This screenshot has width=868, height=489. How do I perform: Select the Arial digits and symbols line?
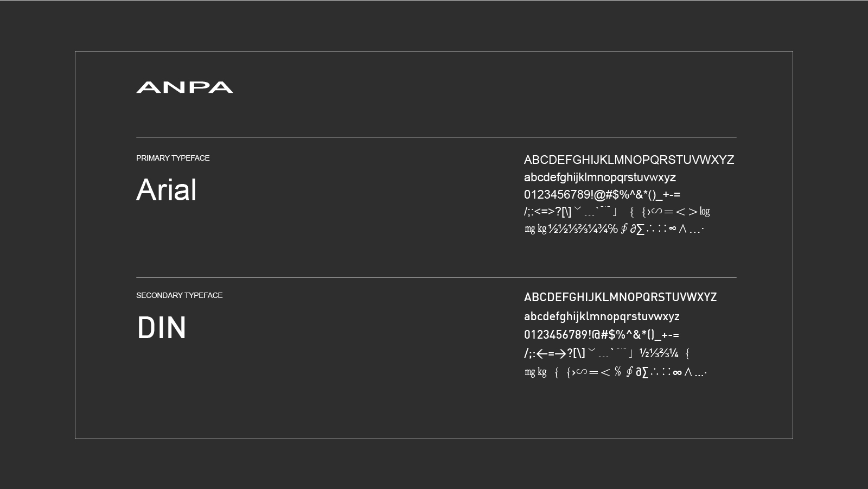[602, 195]
